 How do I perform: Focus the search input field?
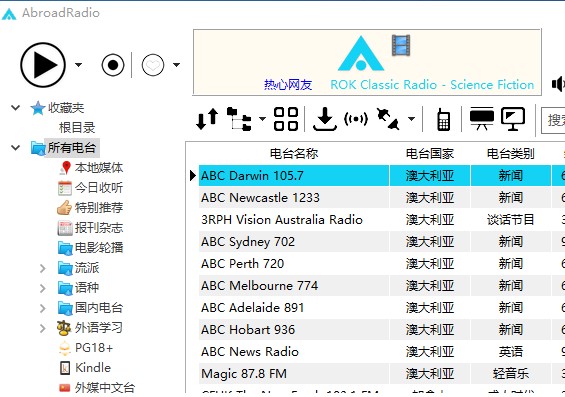[553, 120]
